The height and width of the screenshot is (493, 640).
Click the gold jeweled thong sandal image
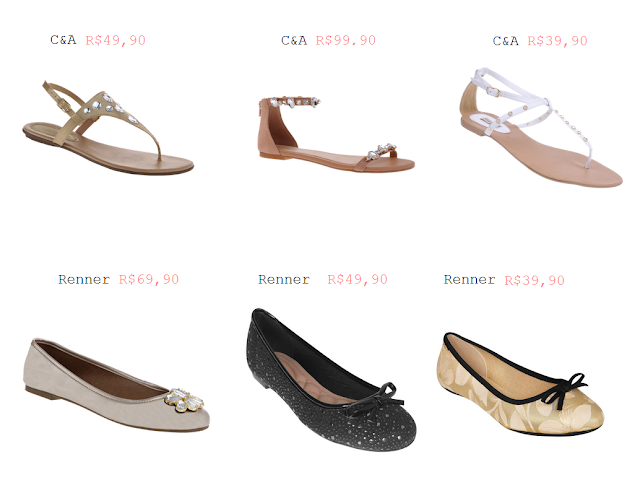pos(108,128)
